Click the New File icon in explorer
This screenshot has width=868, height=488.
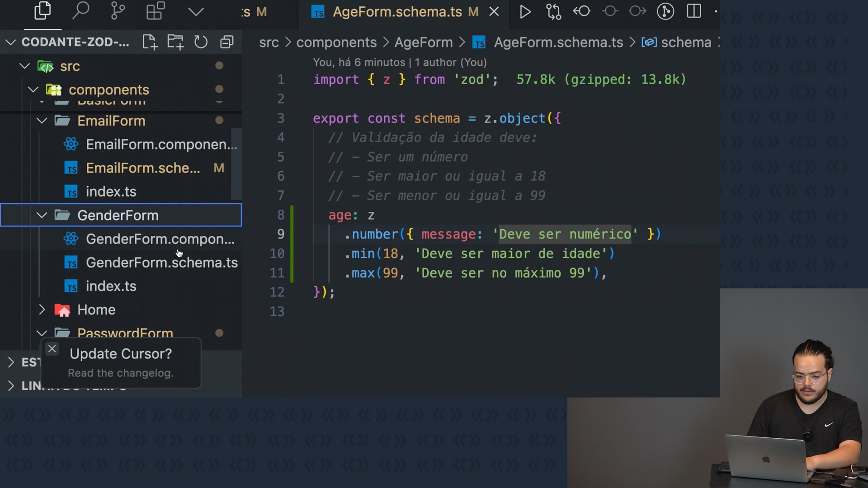point(150,42)
